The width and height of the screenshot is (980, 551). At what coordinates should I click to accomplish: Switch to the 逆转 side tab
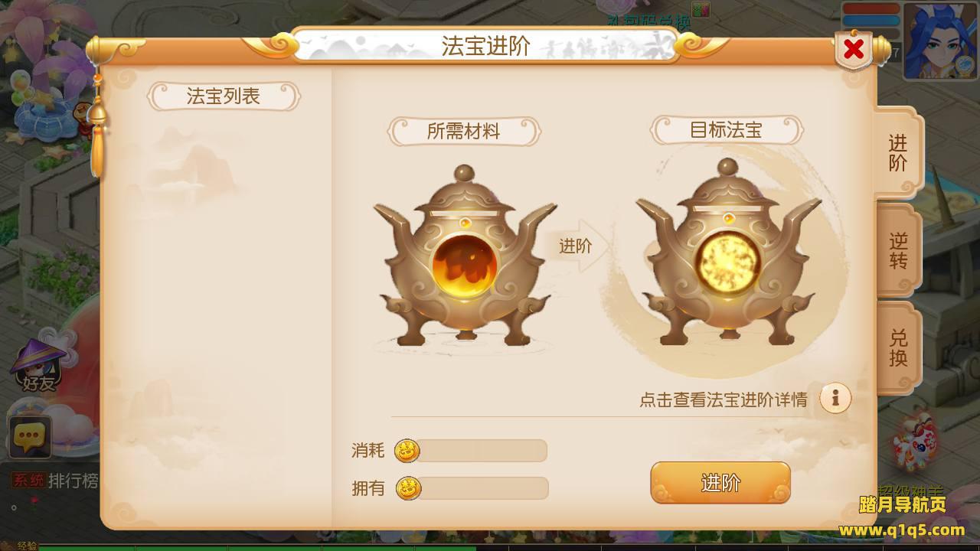[898, 251]
